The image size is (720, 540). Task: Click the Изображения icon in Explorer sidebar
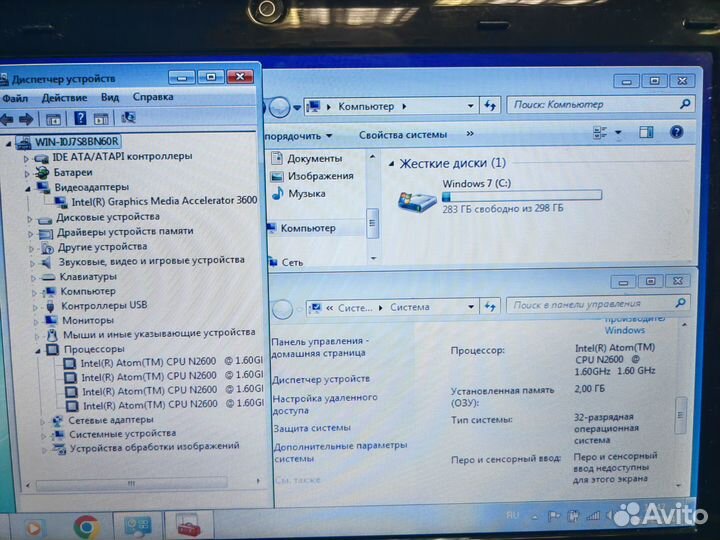[277, 176]
